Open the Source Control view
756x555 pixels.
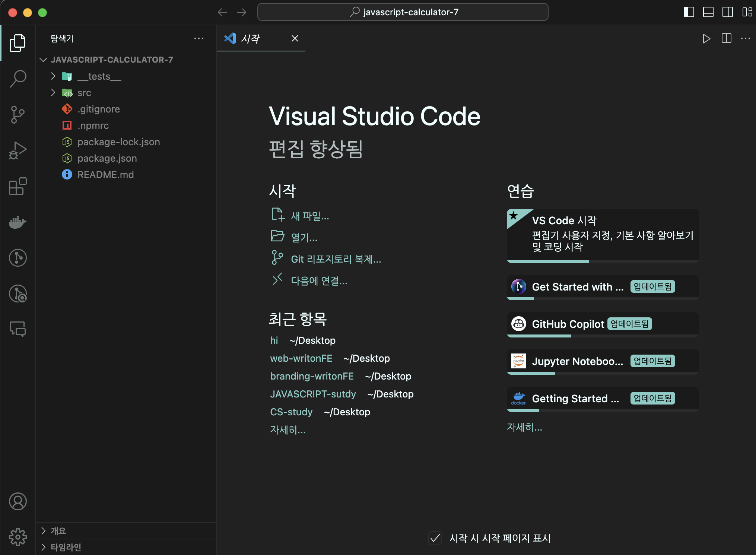pos(18,114)
